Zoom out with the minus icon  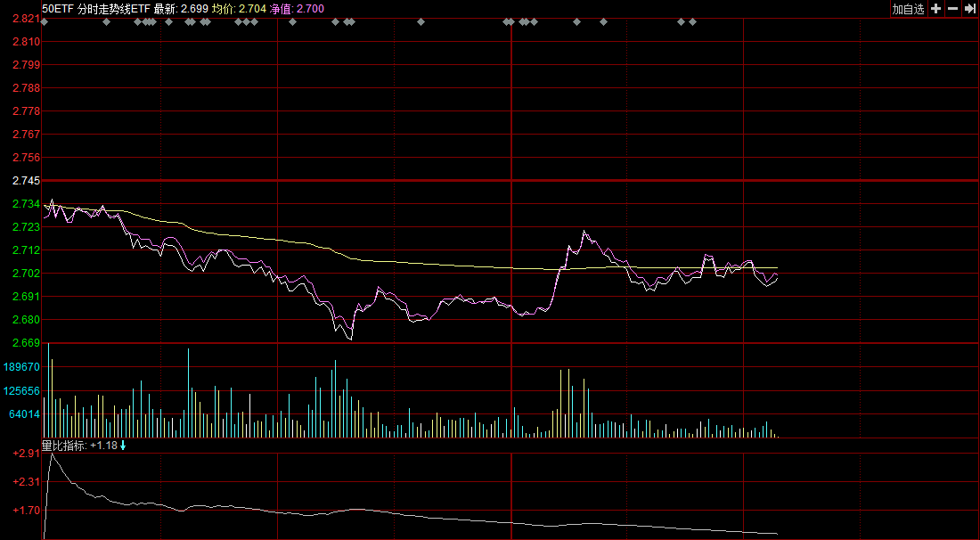click(952, 9)
